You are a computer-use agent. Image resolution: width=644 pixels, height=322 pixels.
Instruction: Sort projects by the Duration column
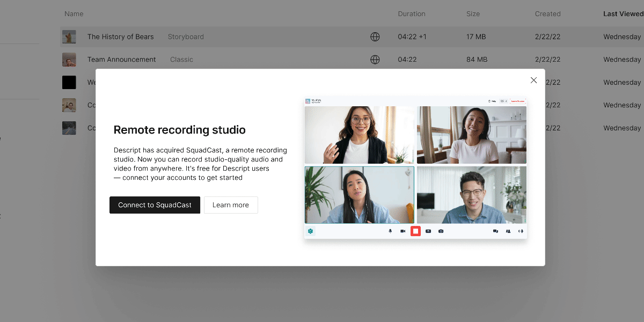pyautogui.click(x=412, y=14)
